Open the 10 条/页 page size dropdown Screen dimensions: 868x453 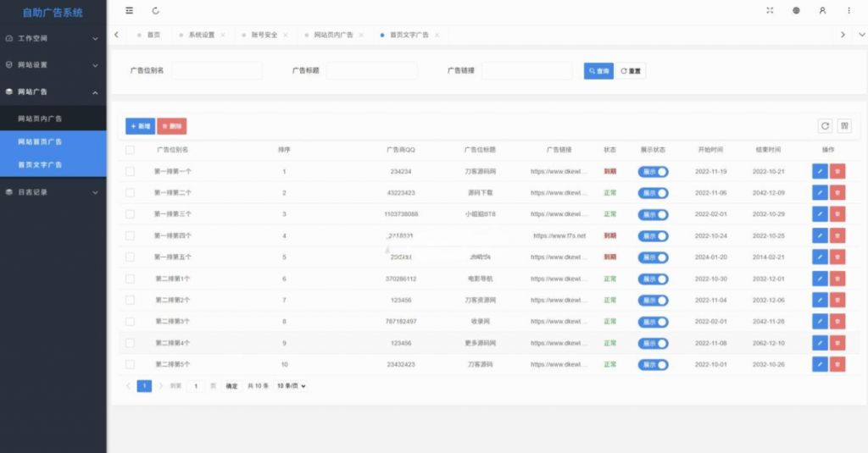point(292,386)
